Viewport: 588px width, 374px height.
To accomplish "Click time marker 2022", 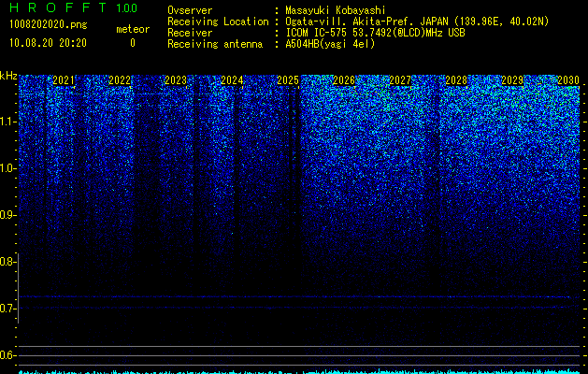I will tap(120, 80).
